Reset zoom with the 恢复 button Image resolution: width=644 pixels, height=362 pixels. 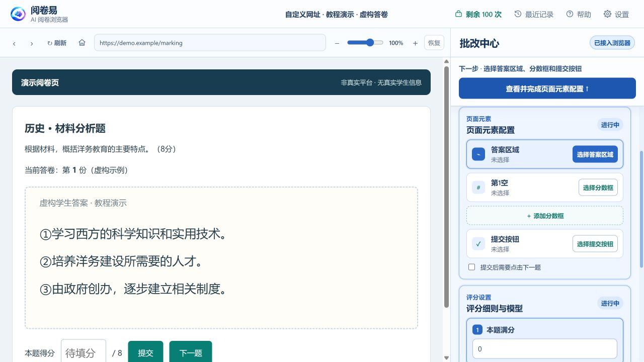point(434,43)
